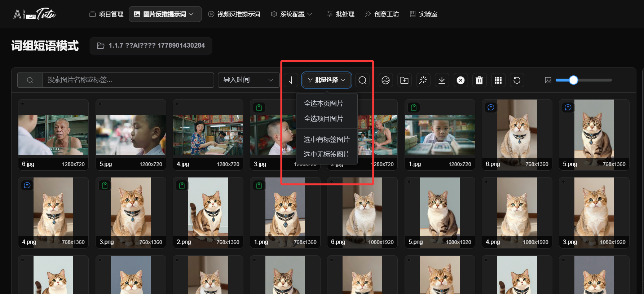Open 批处理 in the top navigation
The height and width of the screenshot is (294, 644).
340,14
